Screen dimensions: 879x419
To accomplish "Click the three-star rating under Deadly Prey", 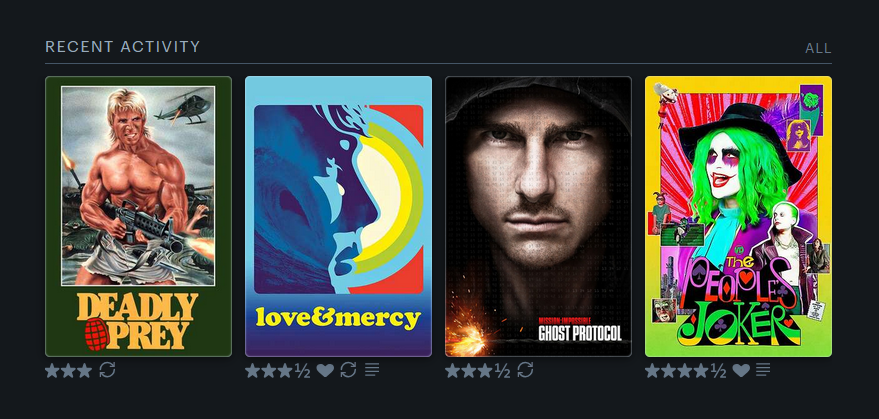I will pos(68,371).
